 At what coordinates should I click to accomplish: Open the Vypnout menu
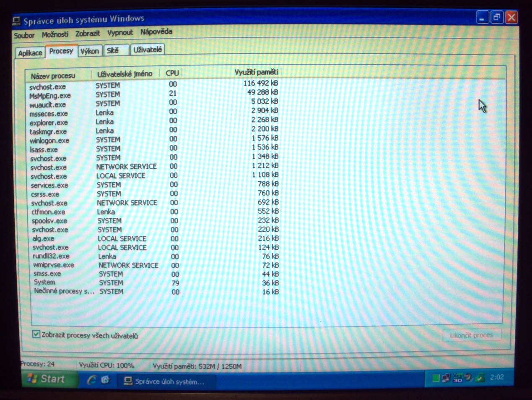coord(120,32)
